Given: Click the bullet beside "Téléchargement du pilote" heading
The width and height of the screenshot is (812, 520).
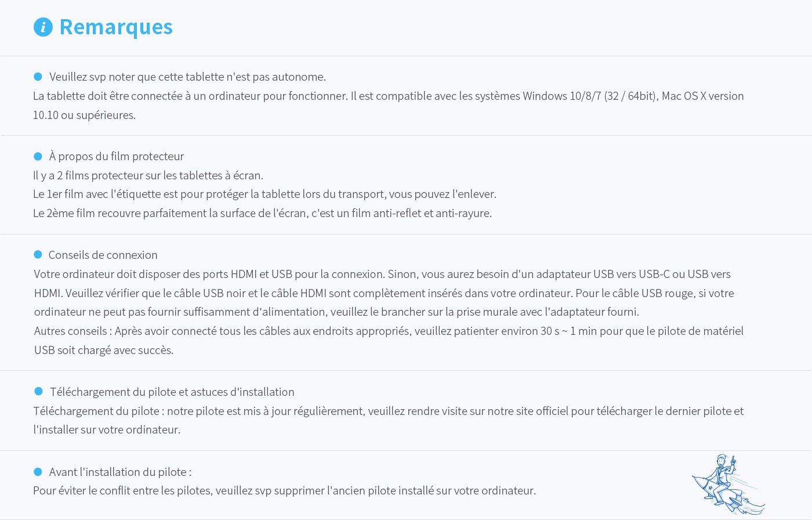Looking at the screenshot, I should tap(38, 392).
